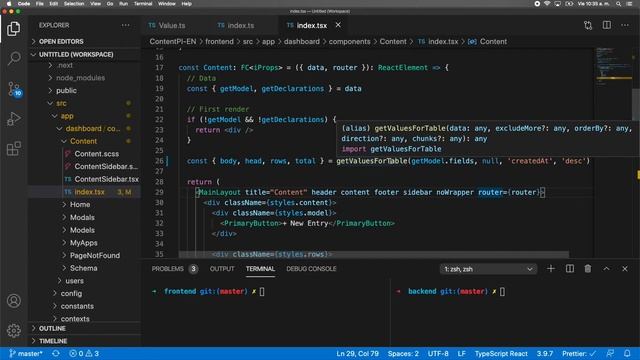Open the editor more actions ellipsis
640x360 pixels.
click(625, 25)
